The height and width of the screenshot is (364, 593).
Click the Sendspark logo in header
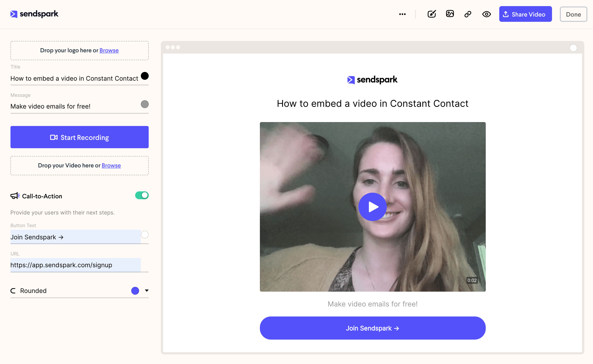coord(34,14)
